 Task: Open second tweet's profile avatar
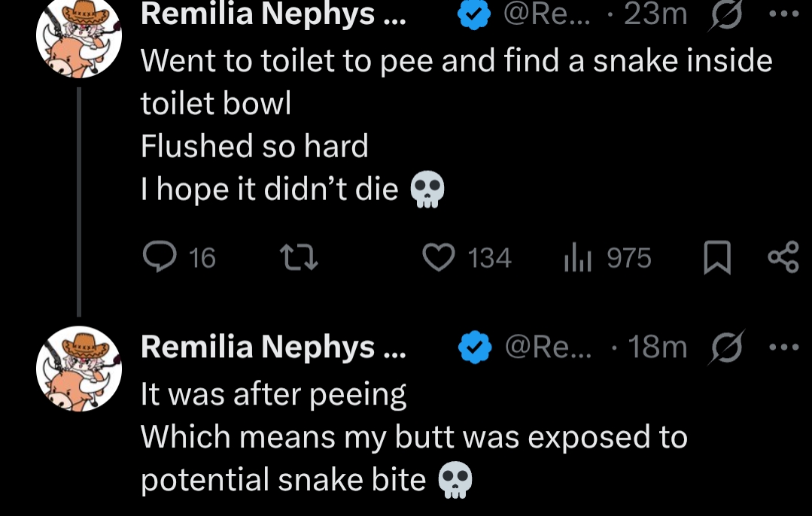tap(79, 368)
